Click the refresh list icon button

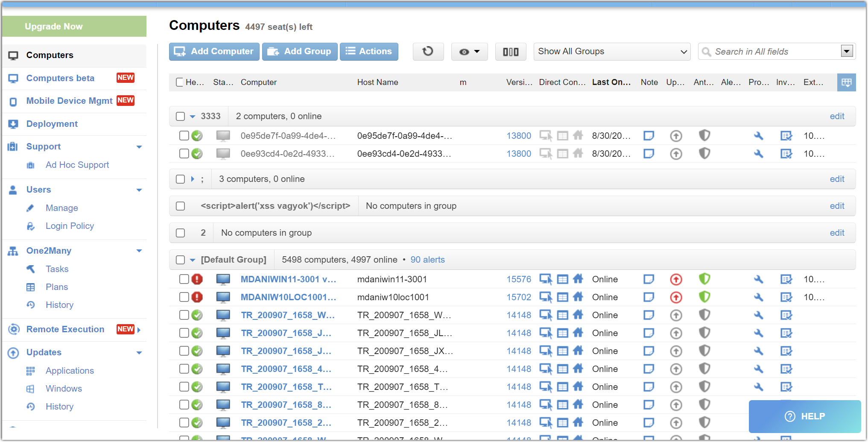click(428, 52)
